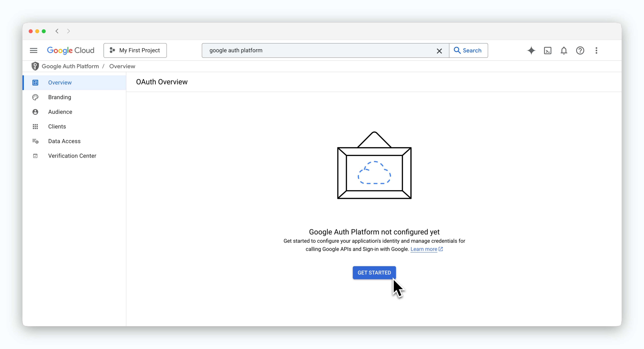Click the Data Access settings-list icon
The width and height of the screenshot is (644, 349).
[35, 141]
